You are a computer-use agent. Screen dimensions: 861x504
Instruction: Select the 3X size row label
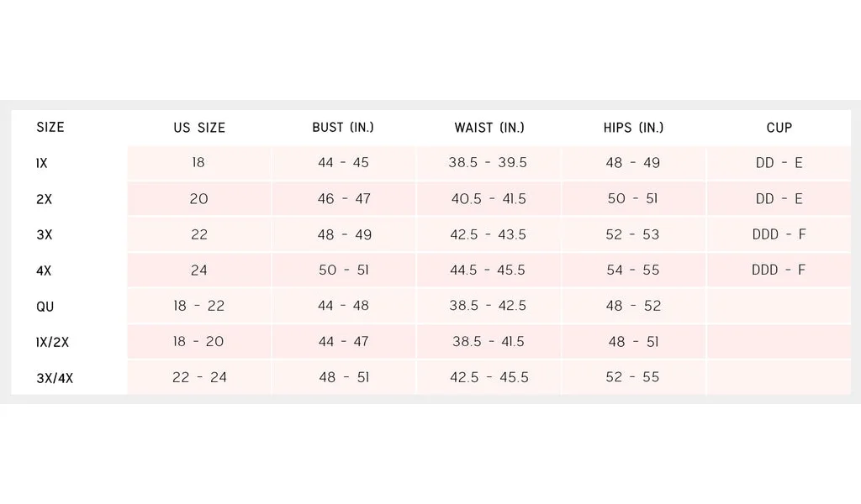[x=45, y=234]
